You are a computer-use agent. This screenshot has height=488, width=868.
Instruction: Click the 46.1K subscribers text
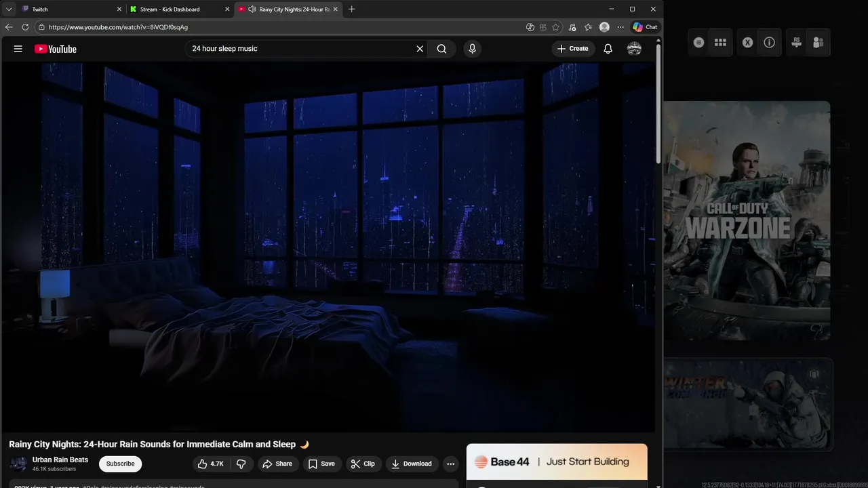tap(54, 469)
